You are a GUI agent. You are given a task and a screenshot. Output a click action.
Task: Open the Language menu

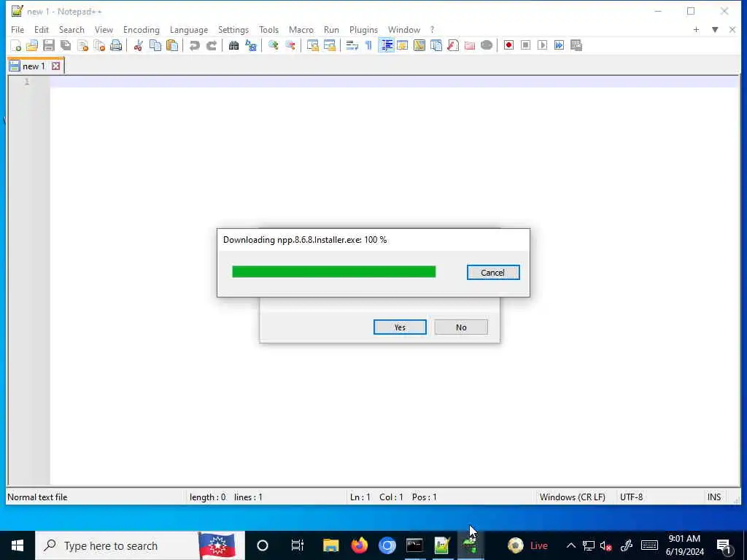pyautogui.click(x=189, y=29)
